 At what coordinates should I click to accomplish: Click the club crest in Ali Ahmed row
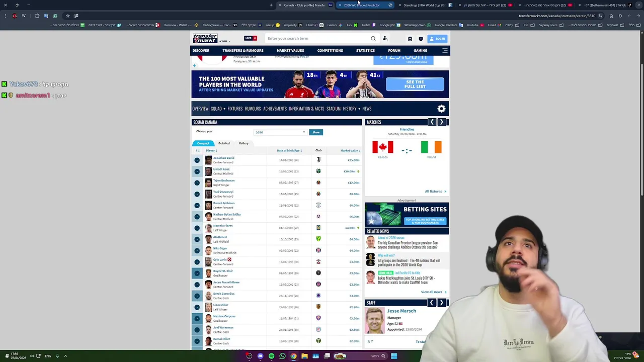point(318,239)
